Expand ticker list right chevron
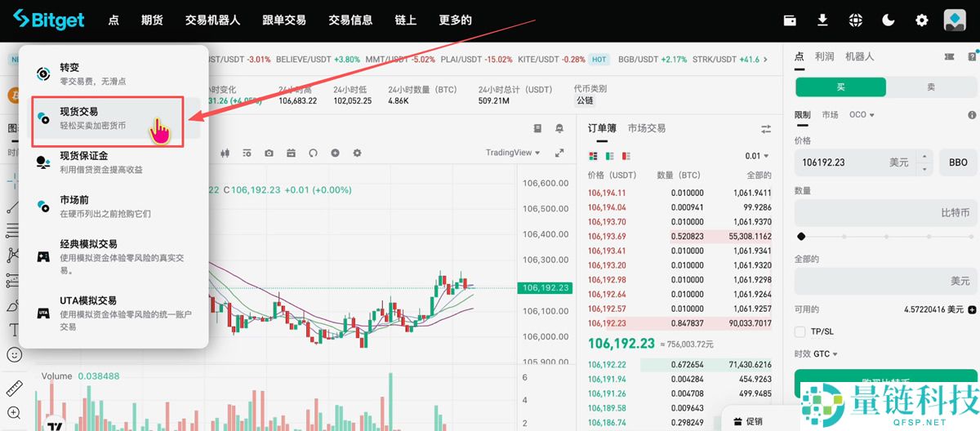 point(767,60)
